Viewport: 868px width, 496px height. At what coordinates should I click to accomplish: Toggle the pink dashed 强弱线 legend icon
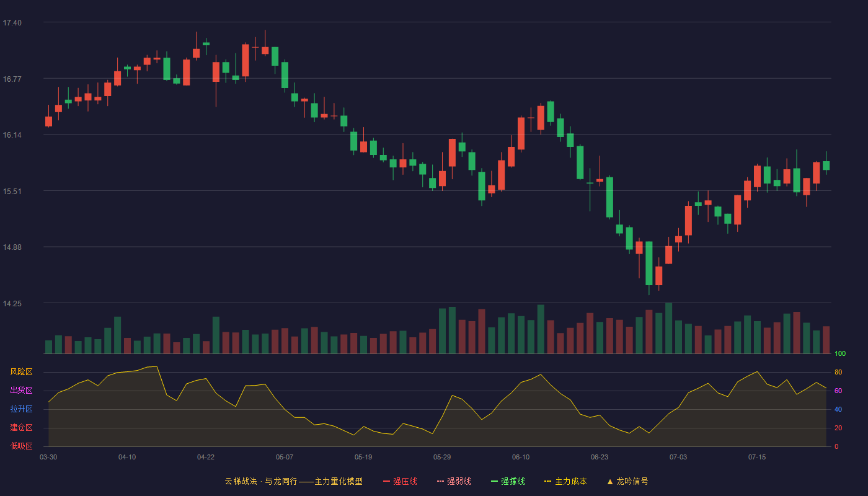click(441, 481)
